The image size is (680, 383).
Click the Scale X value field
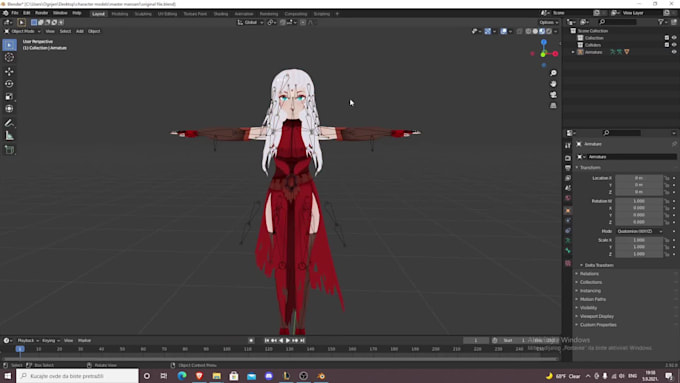coord(639,240)
